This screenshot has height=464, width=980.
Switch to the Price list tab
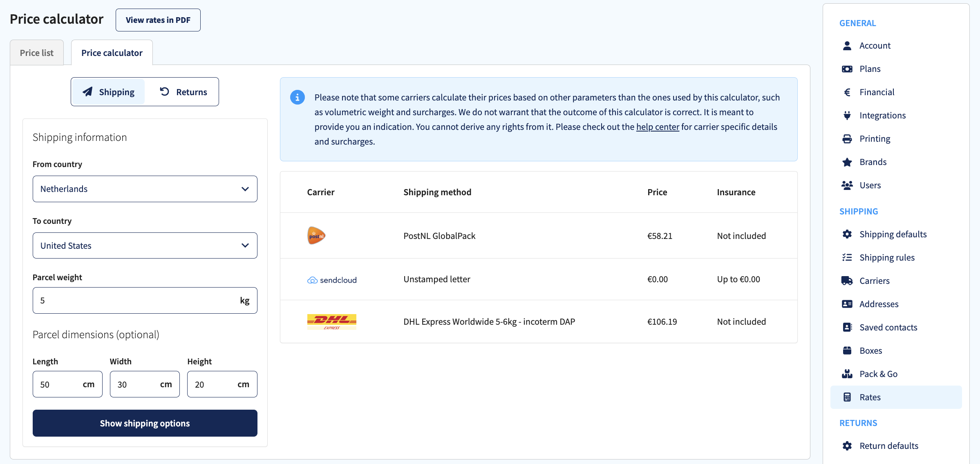pos(37,53)
